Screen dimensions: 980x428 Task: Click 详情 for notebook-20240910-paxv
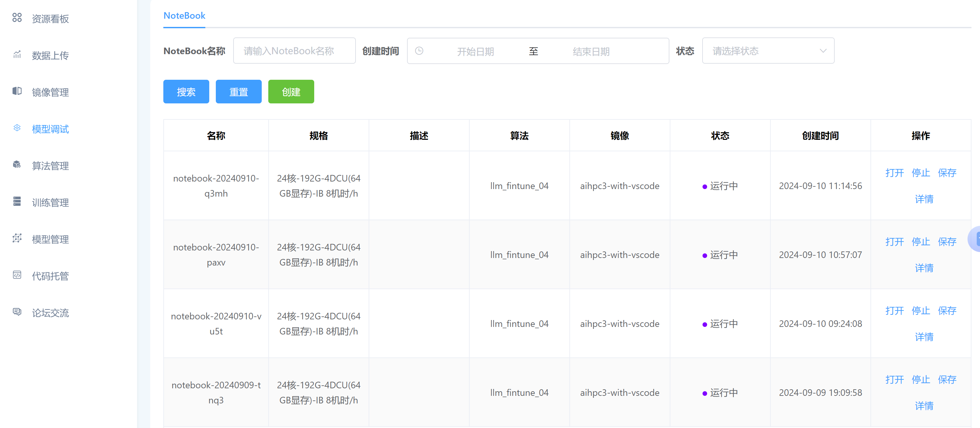(924, 268)
